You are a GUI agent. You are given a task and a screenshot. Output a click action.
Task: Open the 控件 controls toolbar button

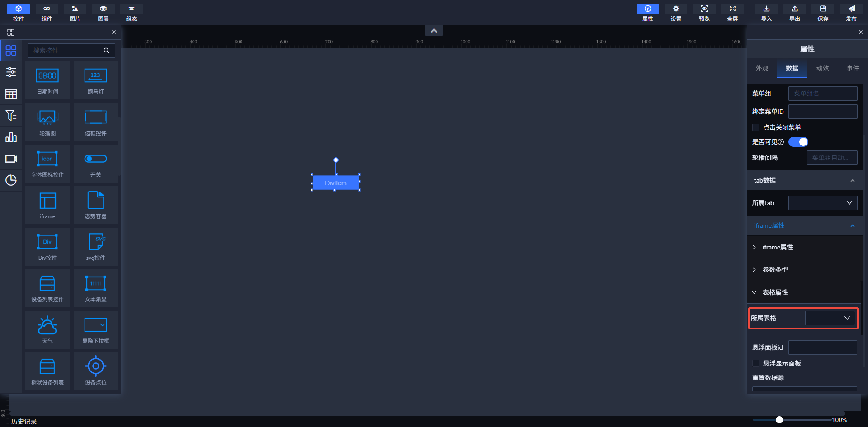coord(19,13)
